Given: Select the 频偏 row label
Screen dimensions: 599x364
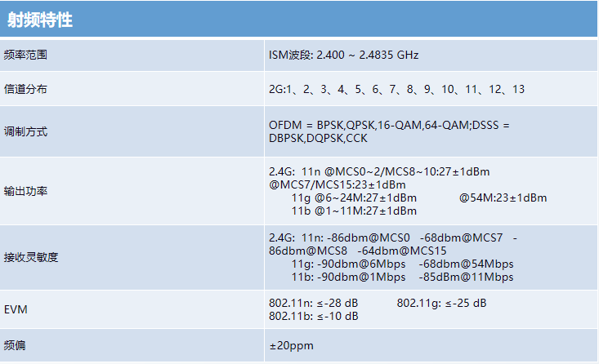Looking at the screenshot, I should (x=15, y=345).
